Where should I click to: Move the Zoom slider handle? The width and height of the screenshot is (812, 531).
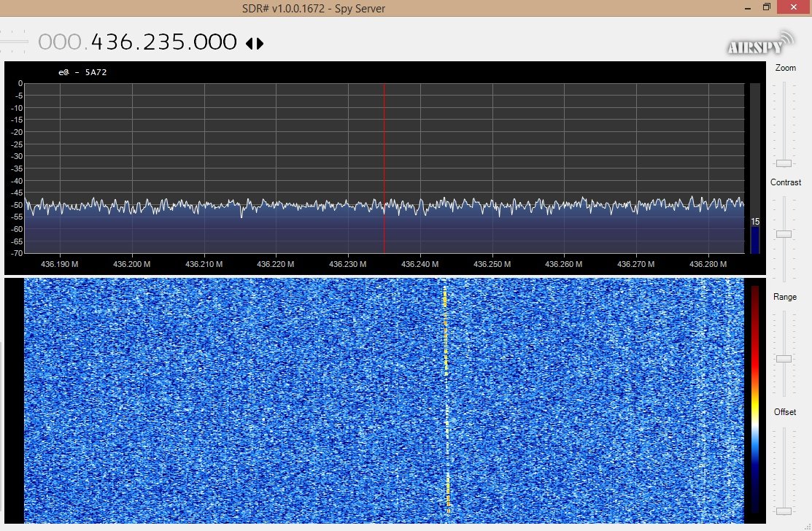coord(784,163)
